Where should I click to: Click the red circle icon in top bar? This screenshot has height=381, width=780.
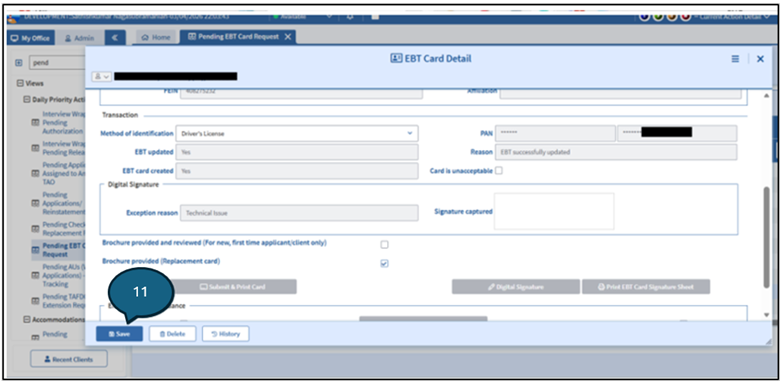click(685, 16)
